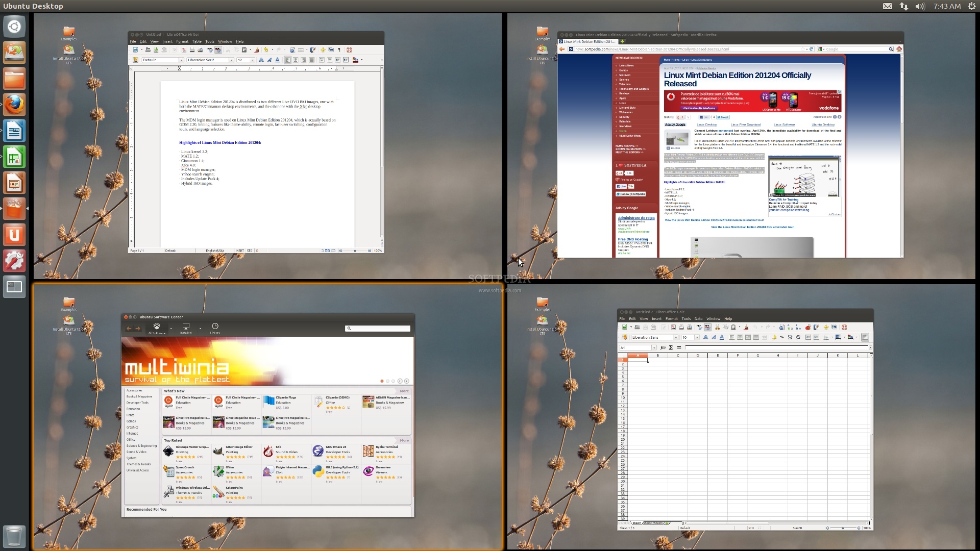The width and height of the screenshot is (980, 551).
Task: Open Free DNS Hosting ad link in Firefox
Action: point(632,239)
